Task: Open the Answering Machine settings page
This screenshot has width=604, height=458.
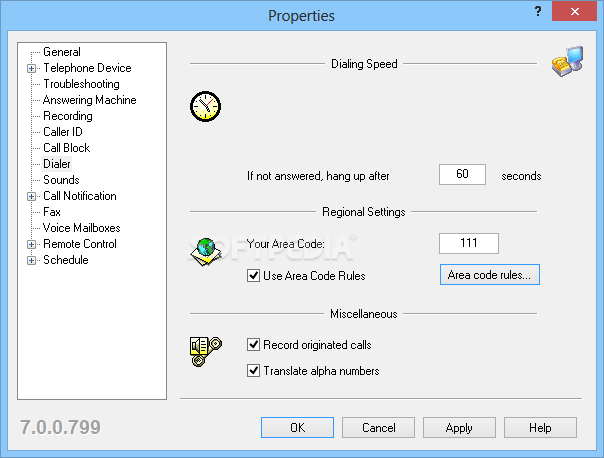Action: point(89,100)
